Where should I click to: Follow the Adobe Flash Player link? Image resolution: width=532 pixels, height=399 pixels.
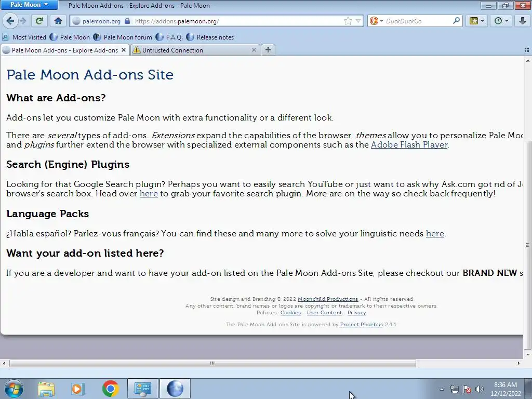click(409, 145)
